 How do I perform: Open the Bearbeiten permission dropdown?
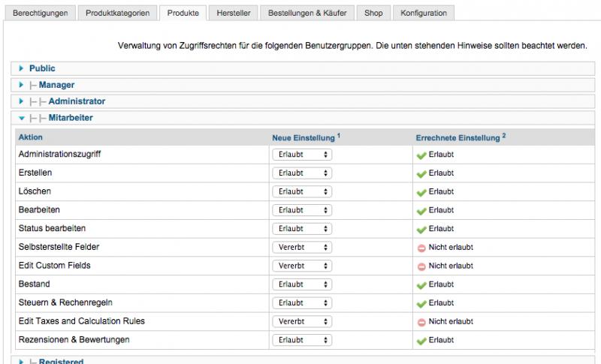[302, 210]
